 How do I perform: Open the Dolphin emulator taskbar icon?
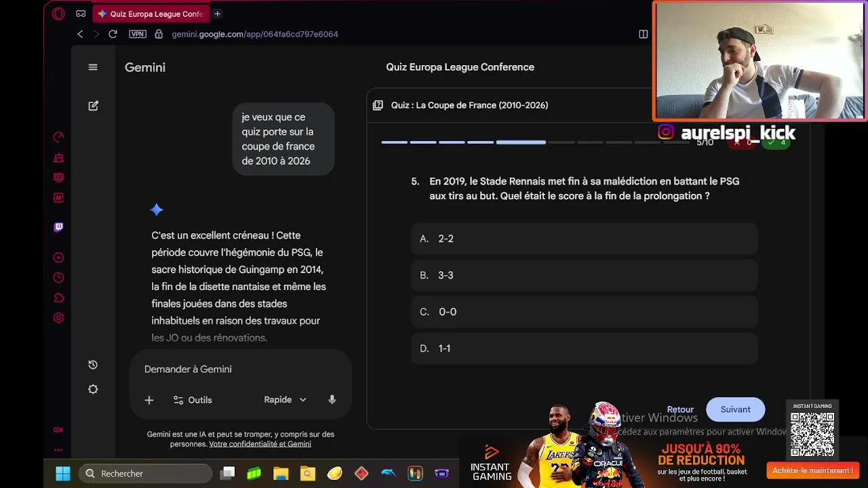pyautogui.click(x=388, y=473)
